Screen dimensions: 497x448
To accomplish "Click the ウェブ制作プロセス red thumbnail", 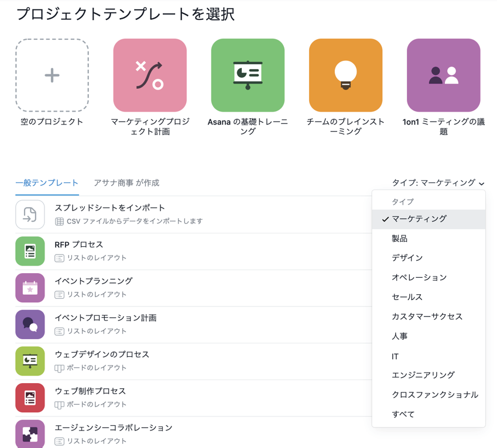I will [30, 397].
